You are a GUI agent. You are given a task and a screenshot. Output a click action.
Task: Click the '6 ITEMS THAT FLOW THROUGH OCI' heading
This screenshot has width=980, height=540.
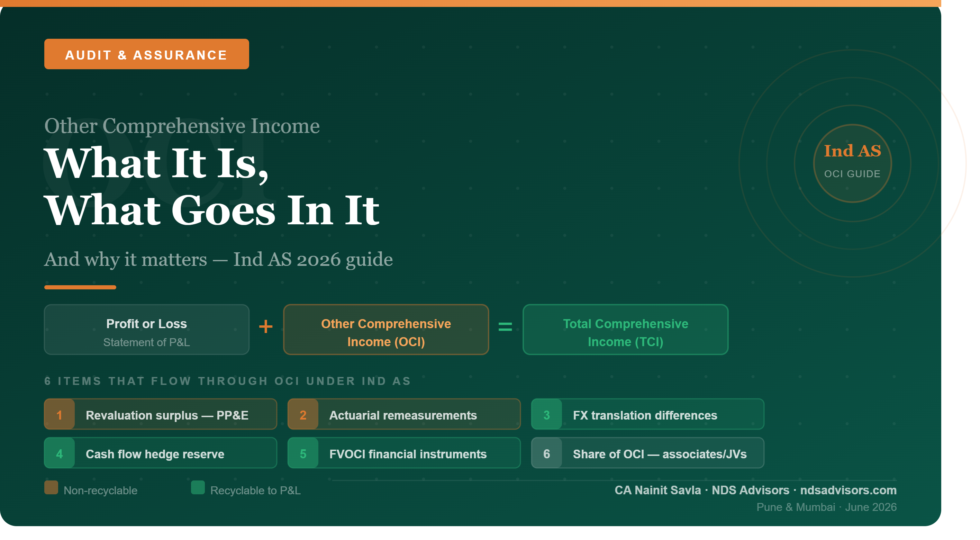point(227,381)
